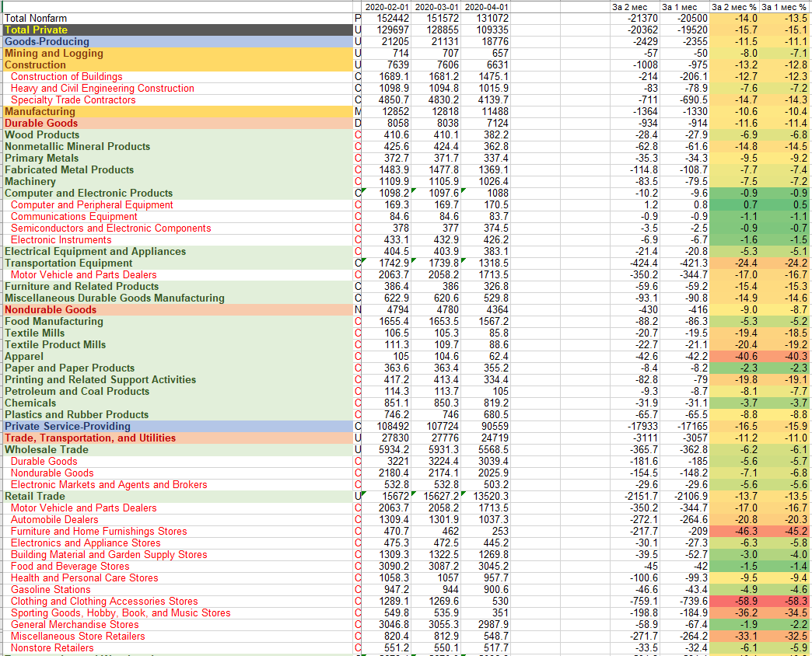The width and height of the screenshot is (812, 656).
Task: Select Furniture and Home Furnishings Stores
Action: [99, 532]
